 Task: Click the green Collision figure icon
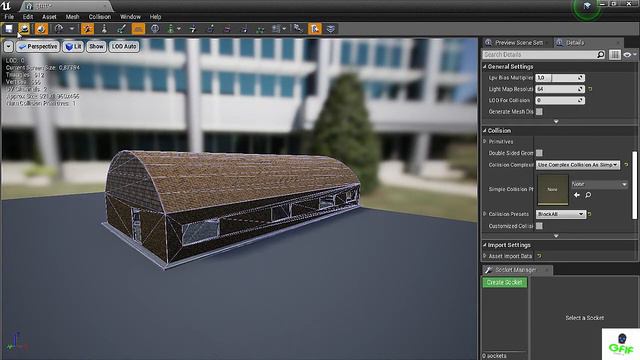click(x=171, y=29)
